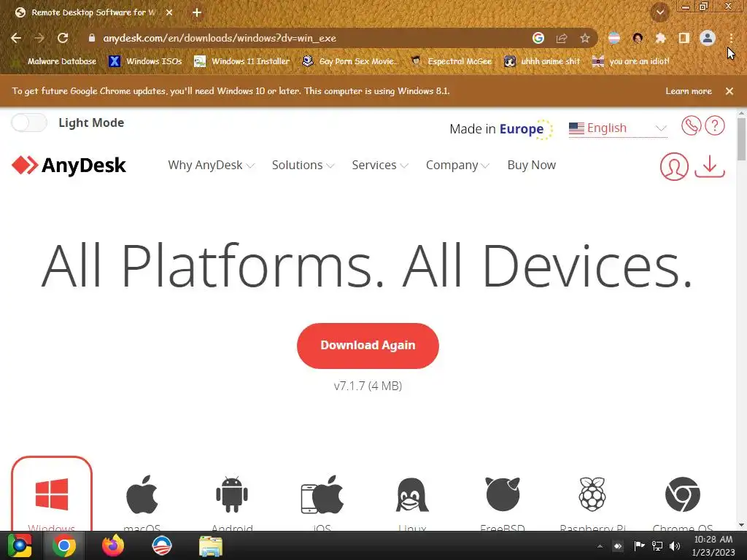The width and height of the screenshot is (747, 560).
Task: Open Firefox from the taskbar
Action: click(113, 545)
